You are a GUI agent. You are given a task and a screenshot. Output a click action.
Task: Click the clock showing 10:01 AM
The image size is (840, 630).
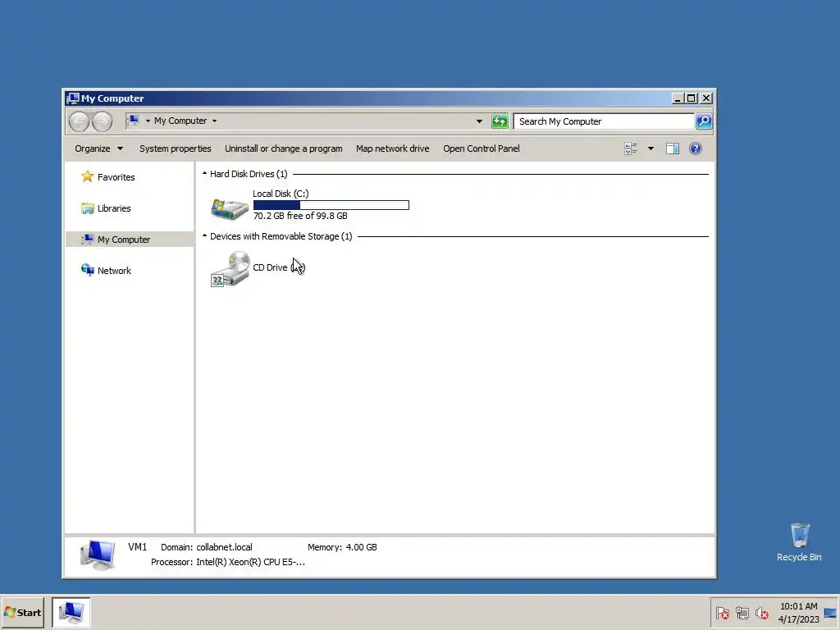[x=799, y=606]
